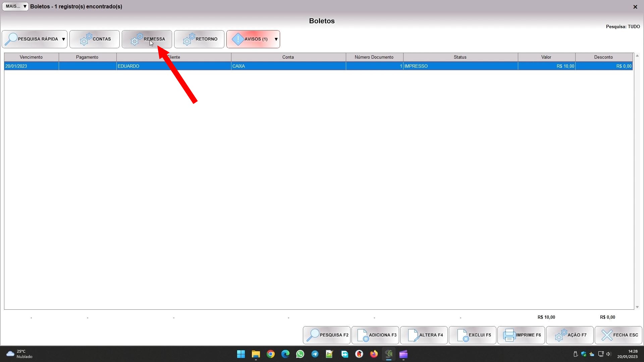Open WhatsApp from the taskbar

[300, 354]
